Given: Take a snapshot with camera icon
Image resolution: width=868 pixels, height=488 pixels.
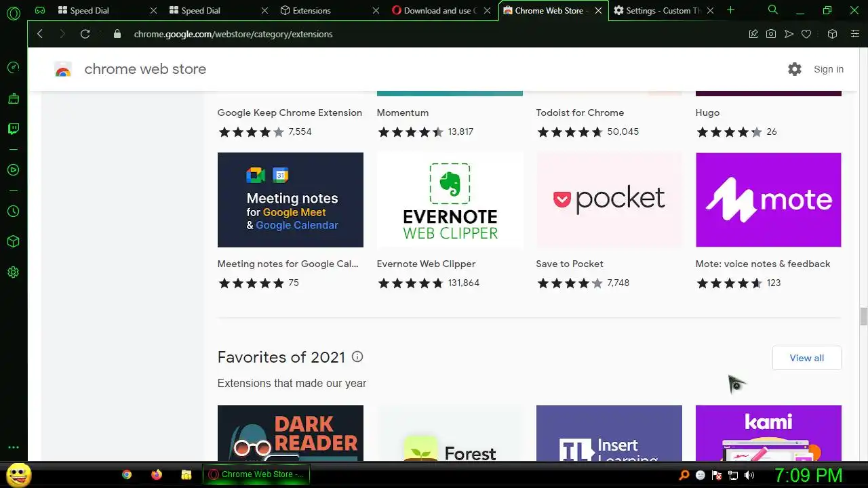Looking at the screenshot, I should [x=771, y=34].
